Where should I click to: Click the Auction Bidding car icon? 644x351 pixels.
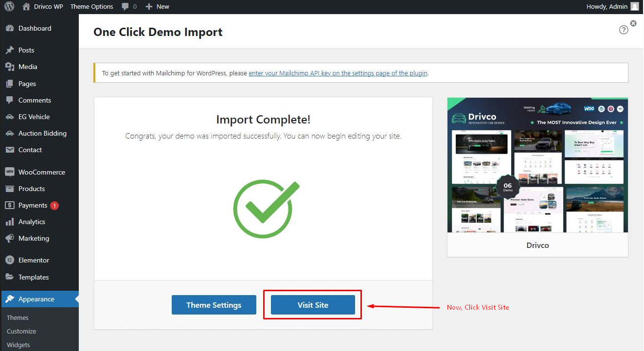pyautogui.click(x=10, y=133)
